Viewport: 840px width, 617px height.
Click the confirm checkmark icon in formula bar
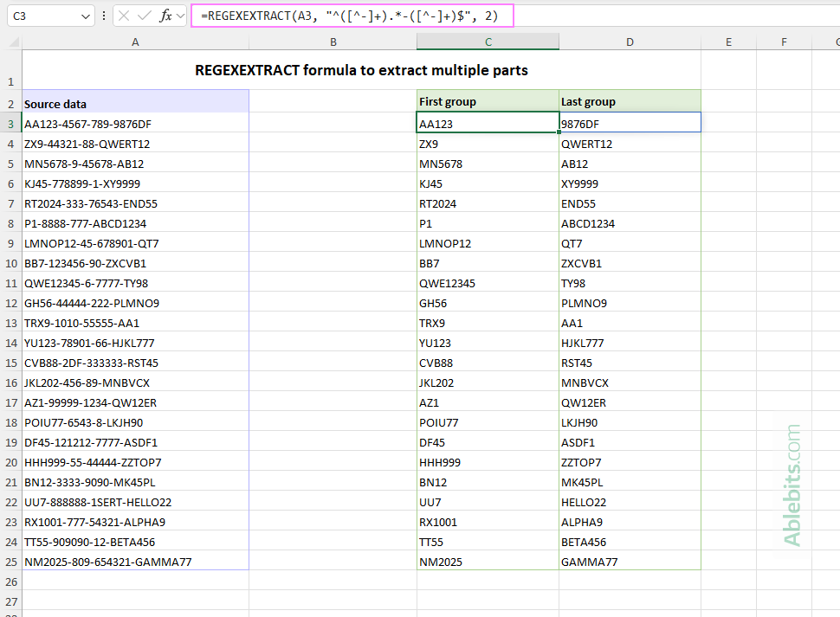click(x=144, y=16)
